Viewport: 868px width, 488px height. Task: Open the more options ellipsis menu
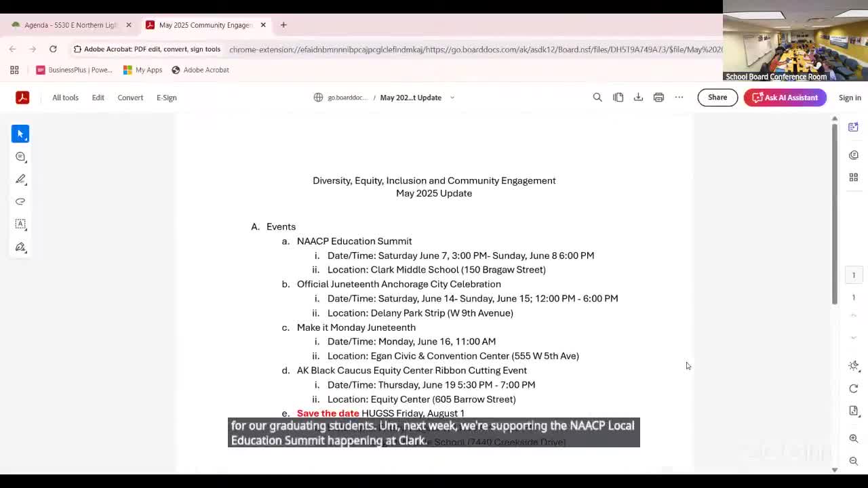pos(679,98)
